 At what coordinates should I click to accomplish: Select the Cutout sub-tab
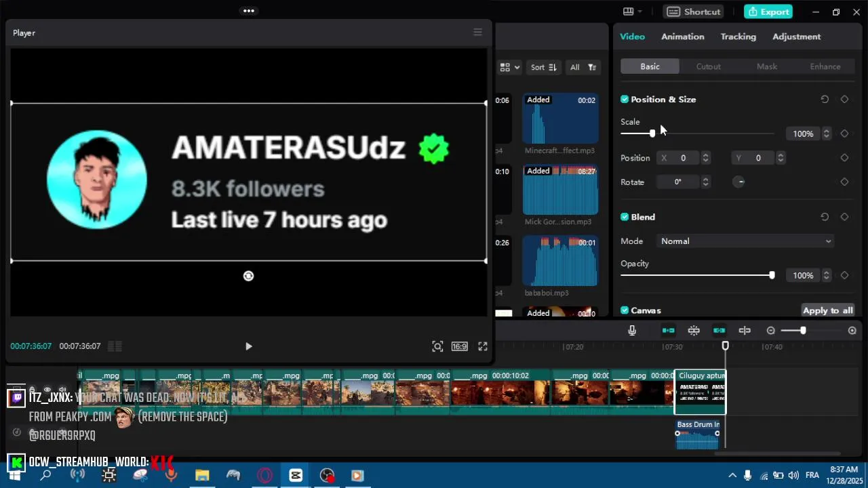tap(709, 66)
